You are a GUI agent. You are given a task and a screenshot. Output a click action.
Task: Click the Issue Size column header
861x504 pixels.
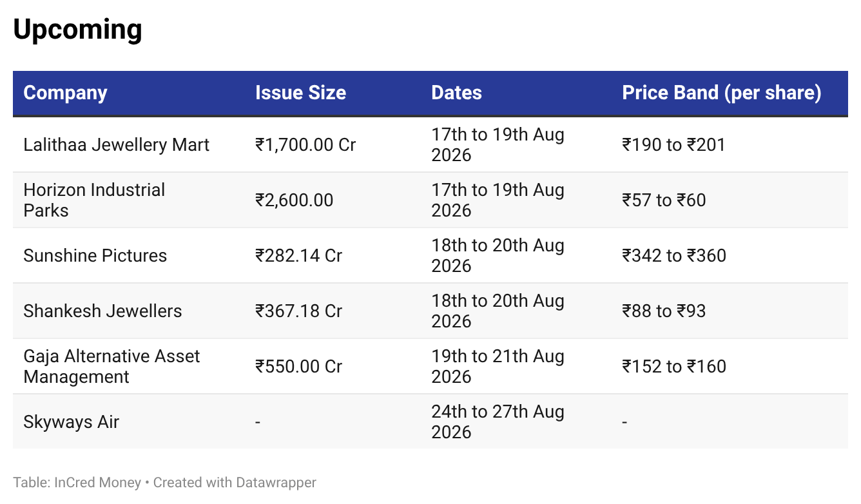pos(300,93)
